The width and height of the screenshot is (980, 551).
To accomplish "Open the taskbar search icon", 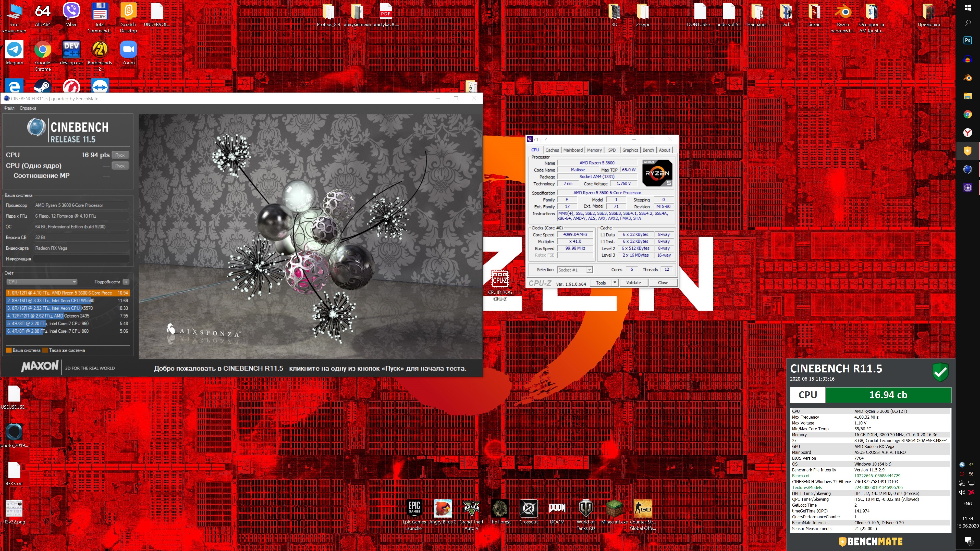I will 967,23.
